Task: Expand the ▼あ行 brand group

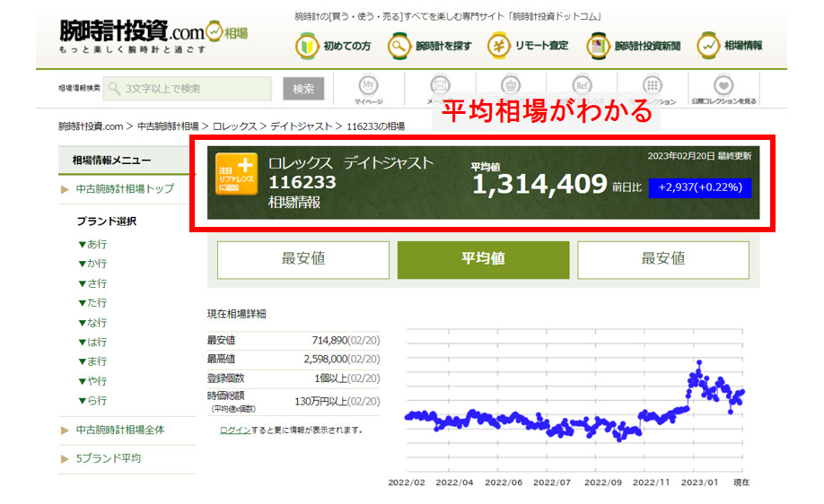Action: [x=92, y=244]
